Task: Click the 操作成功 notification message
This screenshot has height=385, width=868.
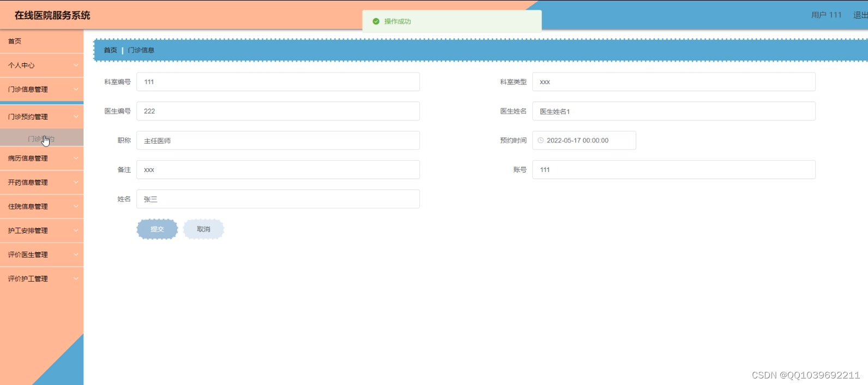Action: (x=397, y=21)
